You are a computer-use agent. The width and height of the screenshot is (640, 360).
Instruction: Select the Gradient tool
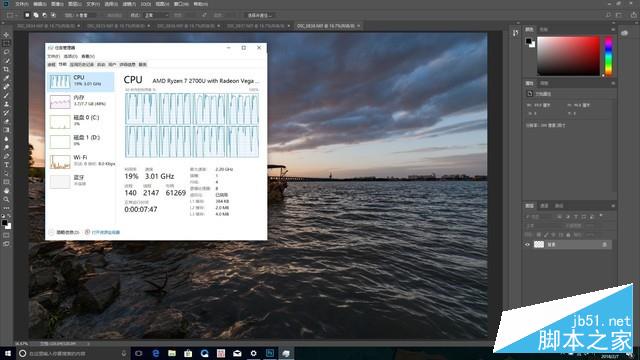[x=6, y=130]
